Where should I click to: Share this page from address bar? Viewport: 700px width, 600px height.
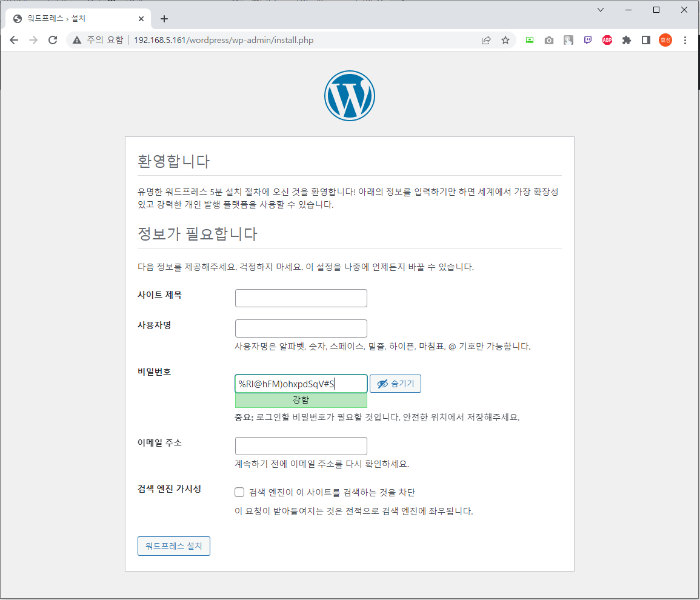[486, 40]
